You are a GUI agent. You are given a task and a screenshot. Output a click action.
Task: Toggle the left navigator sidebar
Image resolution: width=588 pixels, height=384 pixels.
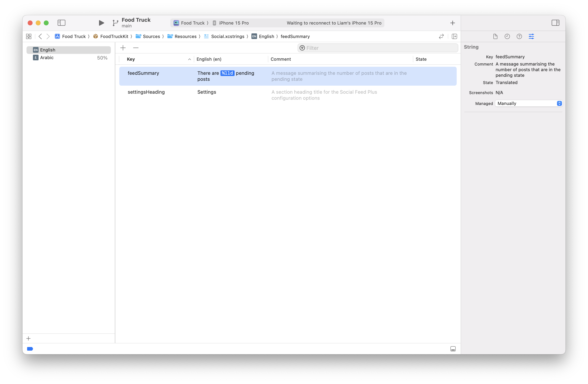[x=61, y=23]
